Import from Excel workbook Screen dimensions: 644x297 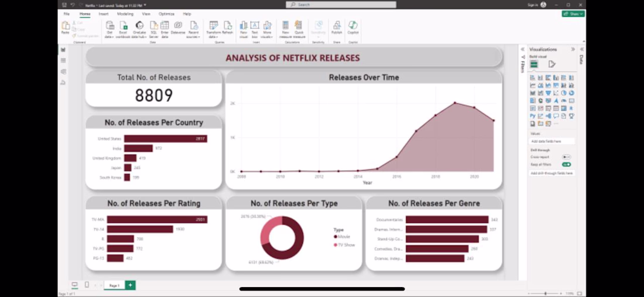[x=123, y=30]
